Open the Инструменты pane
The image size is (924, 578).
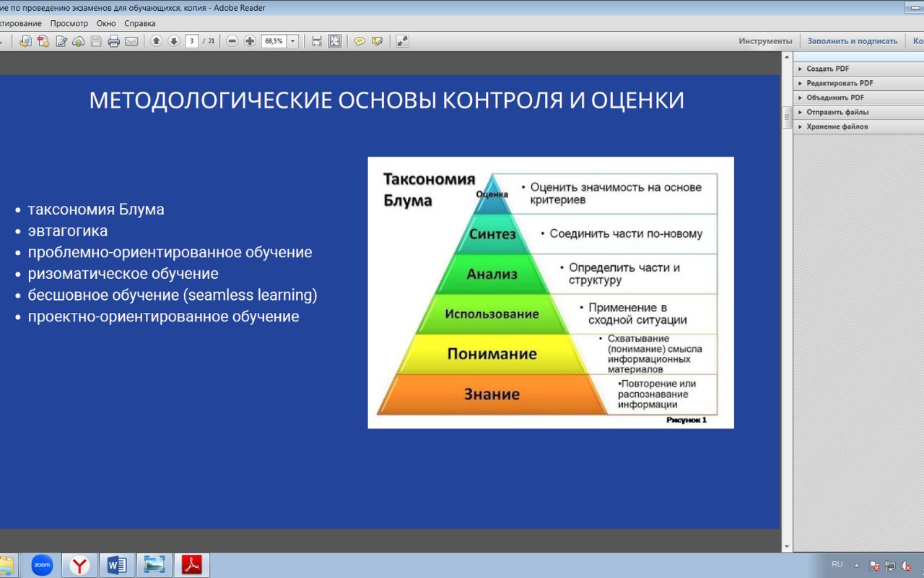click(765, 41)
